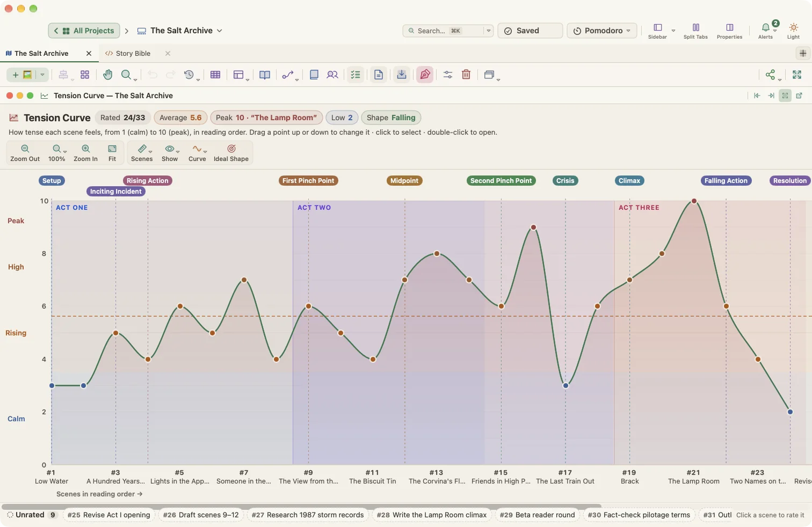Toggle Split Tabs view
812x527 pixels.
pos(695,31)
